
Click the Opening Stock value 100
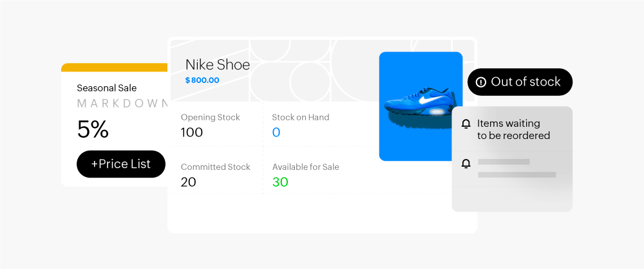click(x=191, y=133)
